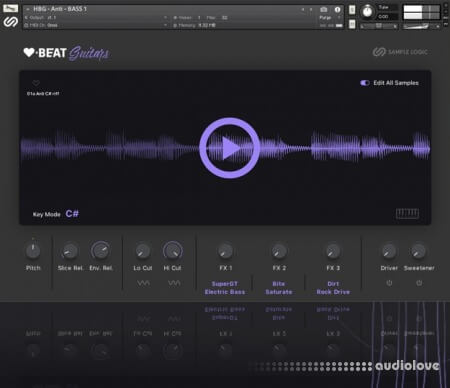Open the Dirt Rock Drive effect selector
Image resolution: width=450 pixels, height=388 pixels.
click(x=333, y=288)
